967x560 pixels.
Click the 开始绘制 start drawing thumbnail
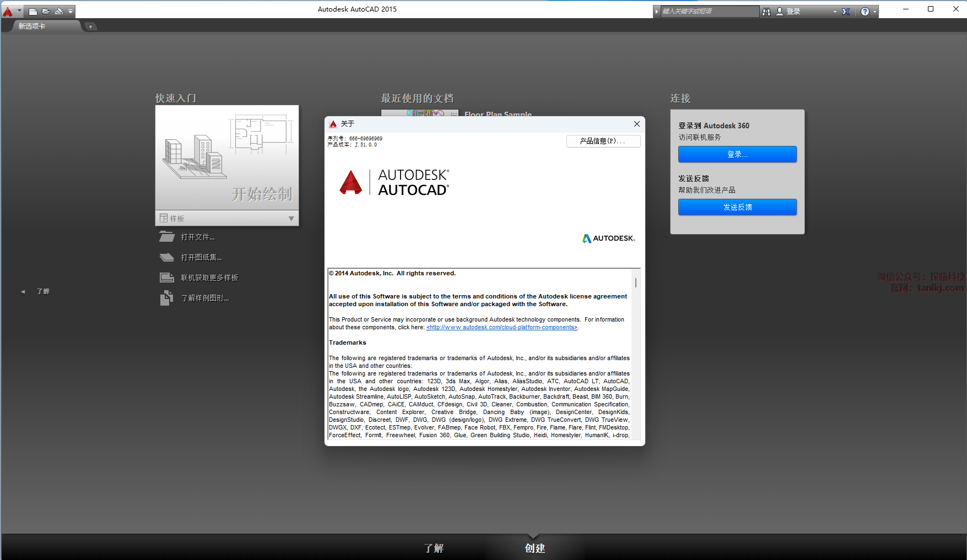[227, 157]
